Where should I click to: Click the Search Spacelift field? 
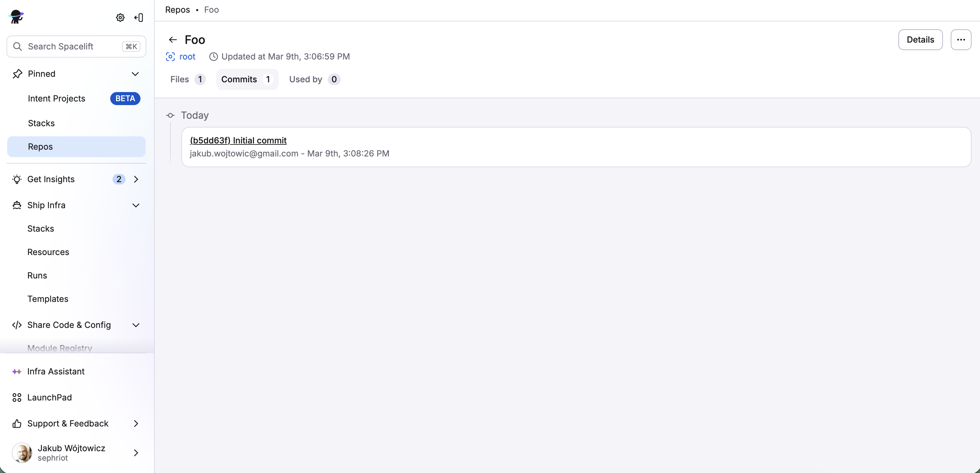(76, 47)
